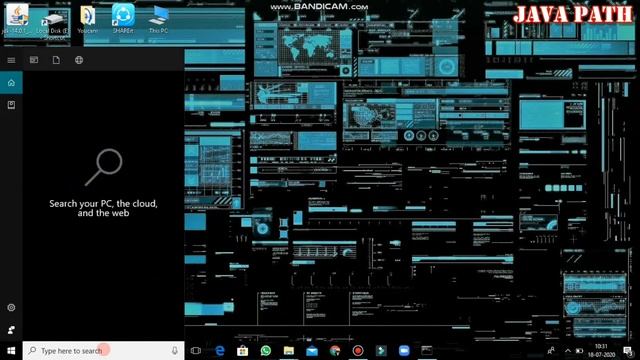This screenshot has height=360, width=640.
Task: Open Bandicam recorder from the taskbar
Action: pyautogui.click(x=358, y=351)
